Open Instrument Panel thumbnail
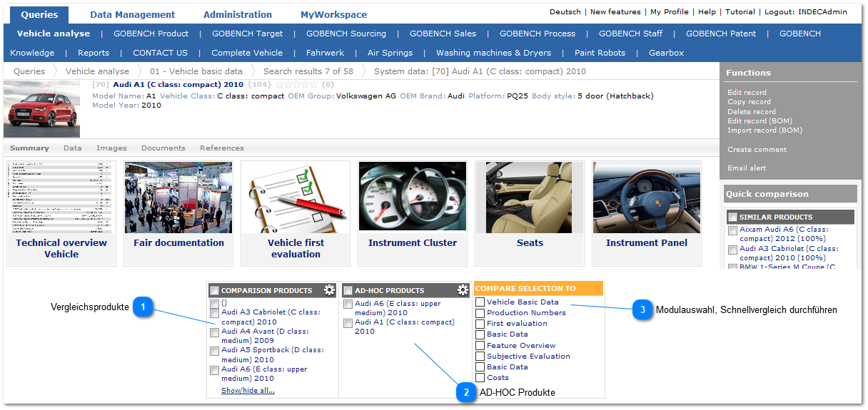 (647, 213)
